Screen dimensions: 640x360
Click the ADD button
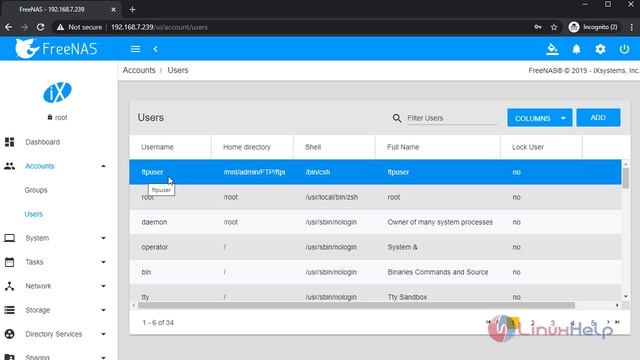pyautogui.click(x=598, y=118)
